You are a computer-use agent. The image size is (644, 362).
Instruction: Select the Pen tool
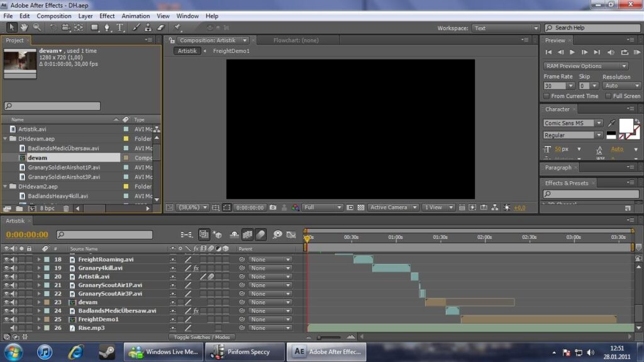[x=107, y=28]
